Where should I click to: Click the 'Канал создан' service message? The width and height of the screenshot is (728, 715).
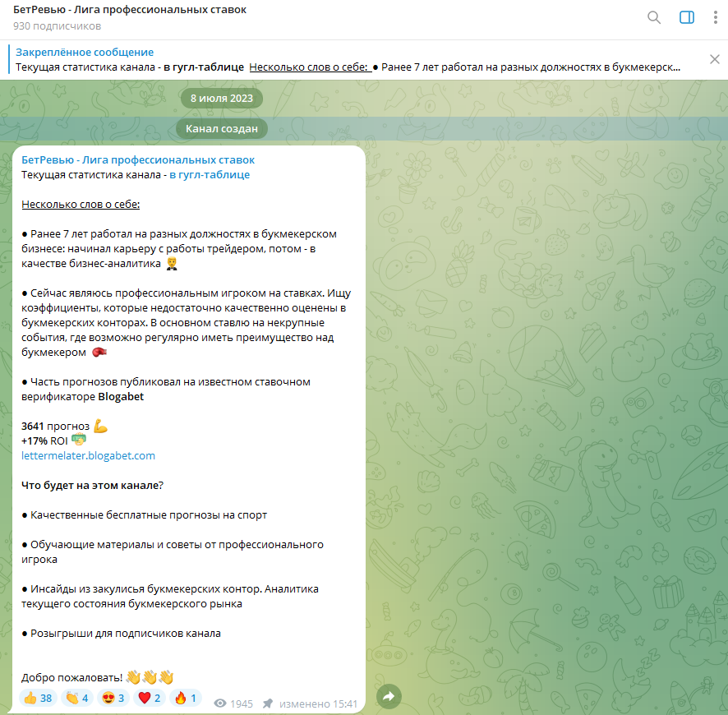[x=222, y=128]
